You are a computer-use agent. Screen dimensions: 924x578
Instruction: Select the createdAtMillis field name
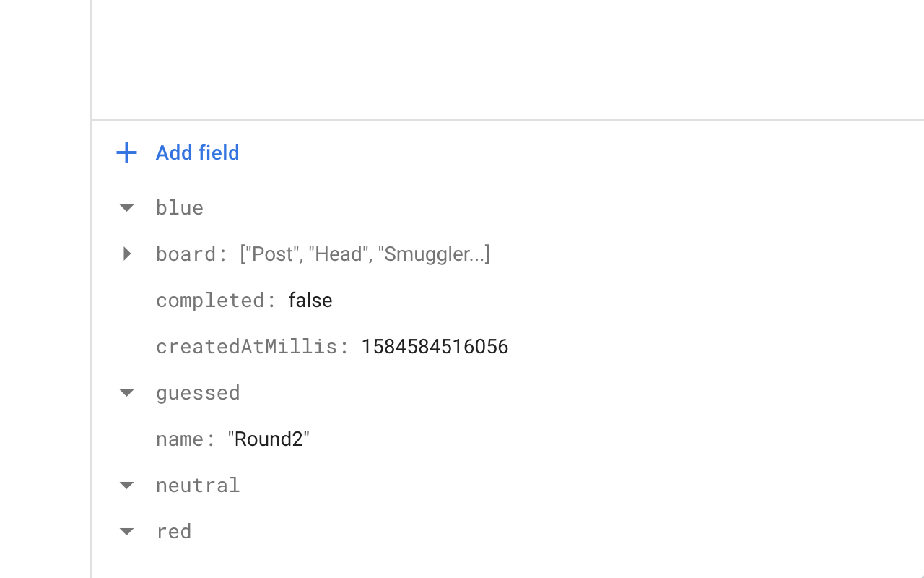pos(246,346)
